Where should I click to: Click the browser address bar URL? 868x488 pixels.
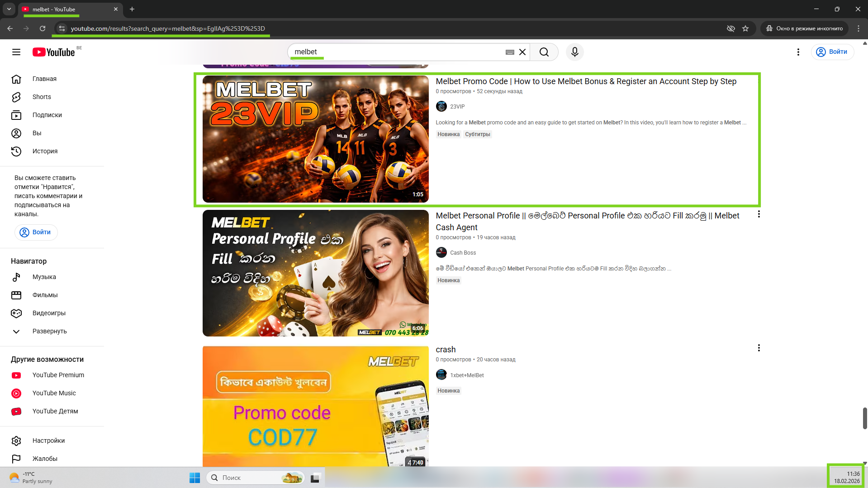click(x=168, y=28)
